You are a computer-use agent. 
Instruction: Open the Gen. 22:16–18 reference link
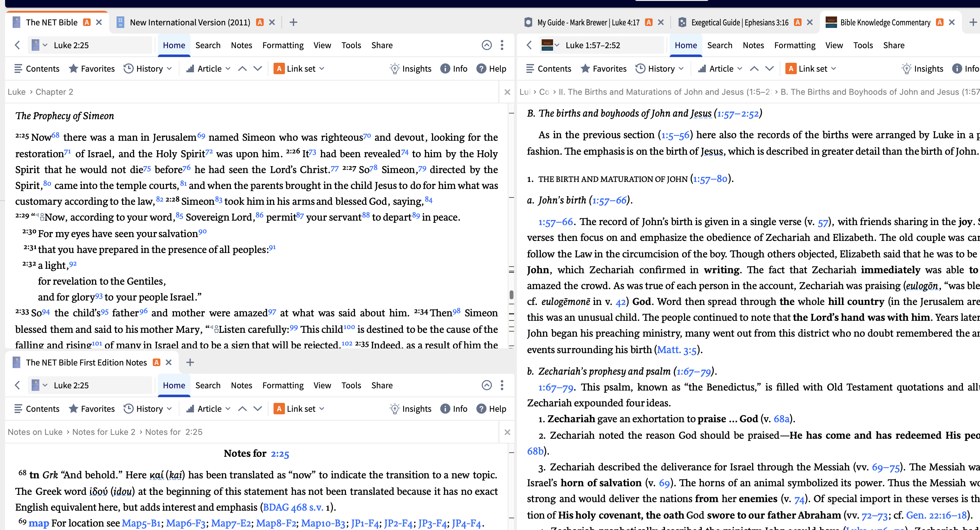[x=936, y=515]
